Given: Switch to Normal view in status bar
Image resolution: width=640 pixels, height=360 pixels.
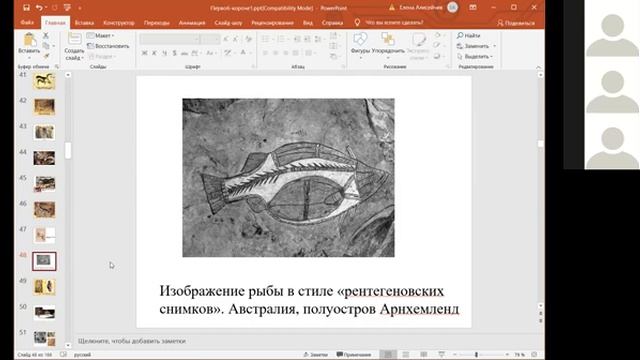Looking at the screenshot, I should pos(388,354).
